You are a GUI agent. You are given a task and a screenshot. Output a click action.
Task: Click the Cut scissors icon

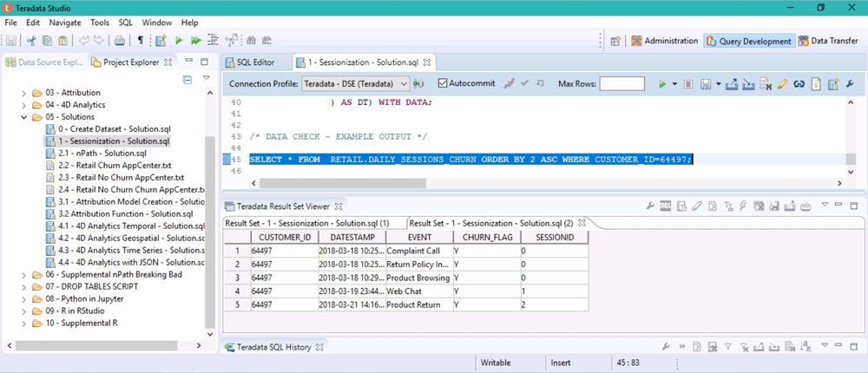[x=31, y=41]
